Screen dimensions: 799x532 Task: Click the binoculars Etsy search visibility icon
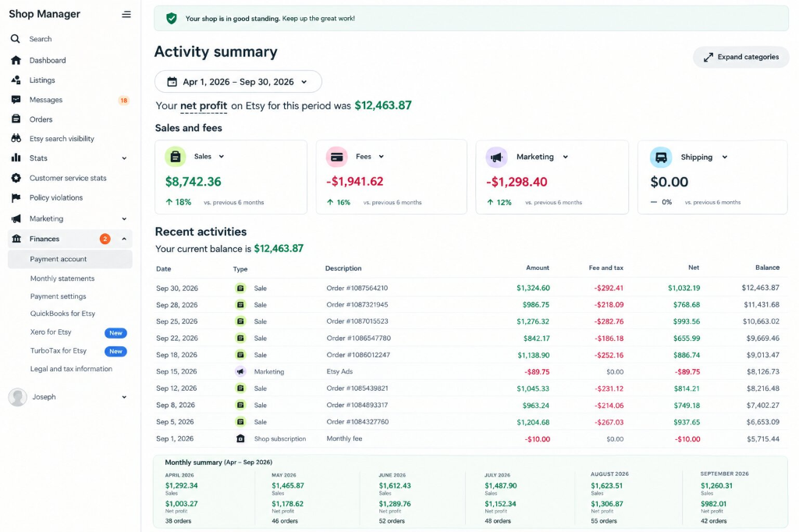coord(16,138)
